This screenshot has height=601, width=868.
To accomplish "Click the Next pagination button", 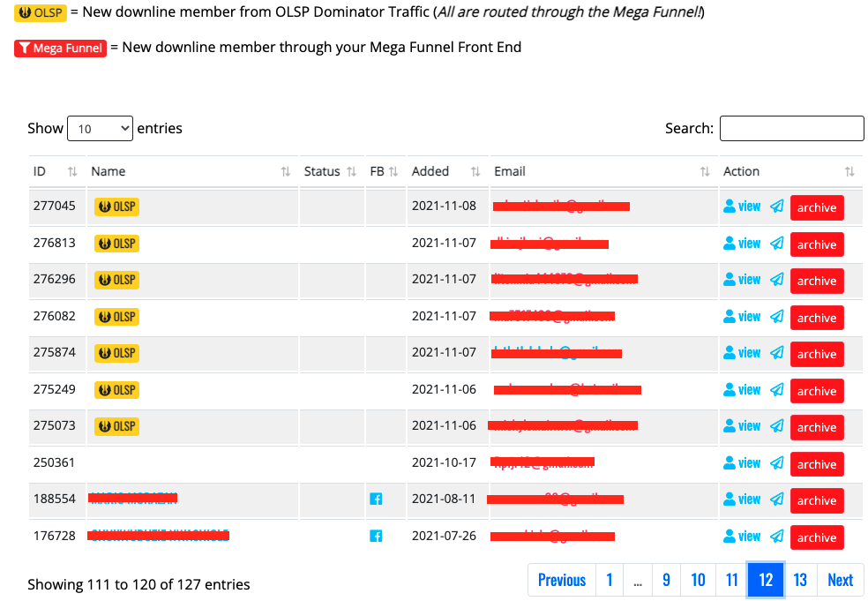I will [840, 580].
